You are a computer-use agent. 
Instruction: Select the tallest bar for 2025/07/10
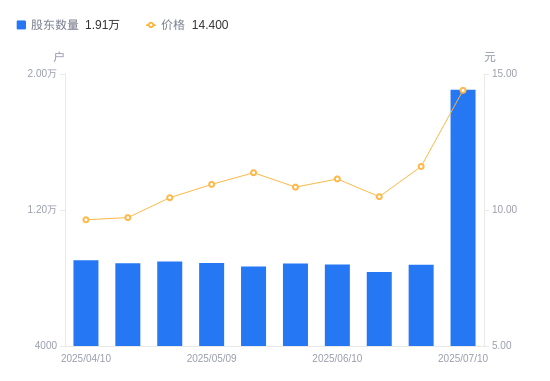click(x=463, y=218)
